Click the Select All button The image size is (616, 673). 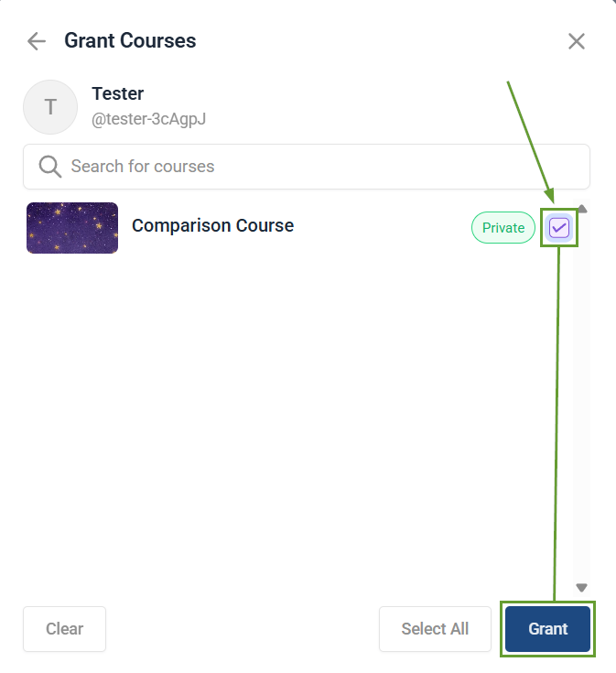[x=435, y=629]
